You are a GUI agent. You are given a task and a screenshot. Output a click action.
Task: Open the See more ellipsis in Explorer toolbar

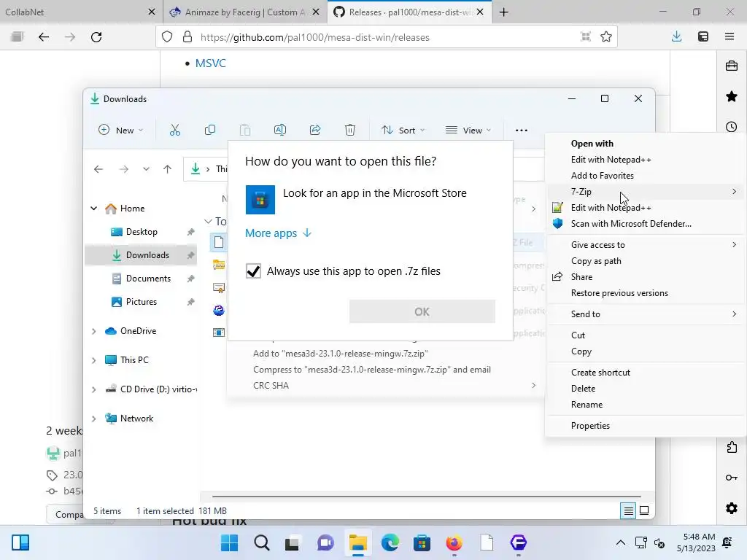[x=521, y=130]
